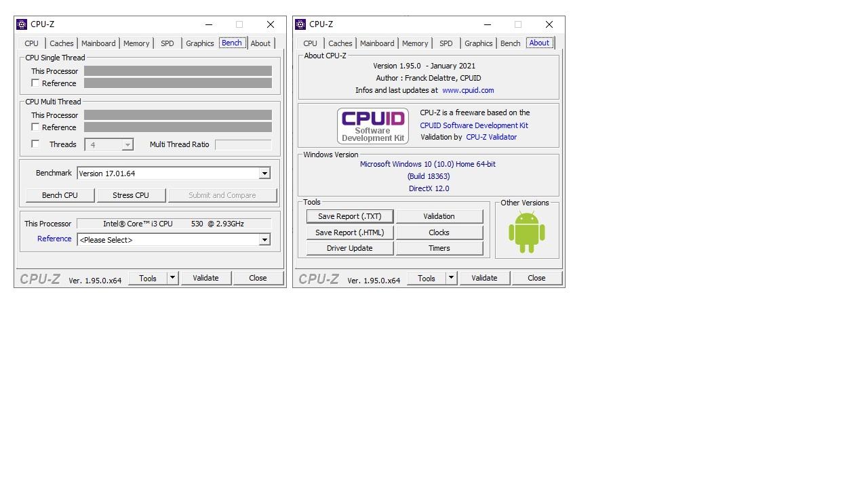This screenshot has width=868, height=488.
Task: Start the Stress CPU test
Action: pyautogui.click(x=131, y=195)
